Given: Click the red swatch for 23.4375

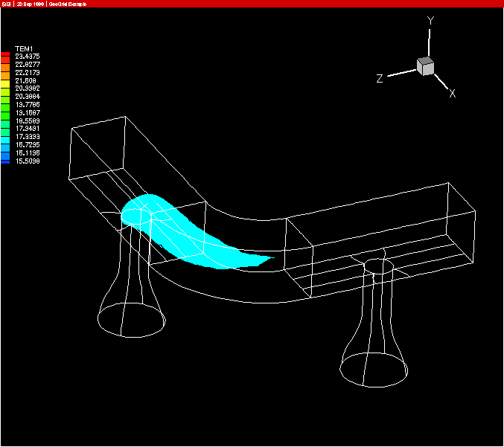Looking at the screenshot, I should pyautogui.click(x=5, y=56).
